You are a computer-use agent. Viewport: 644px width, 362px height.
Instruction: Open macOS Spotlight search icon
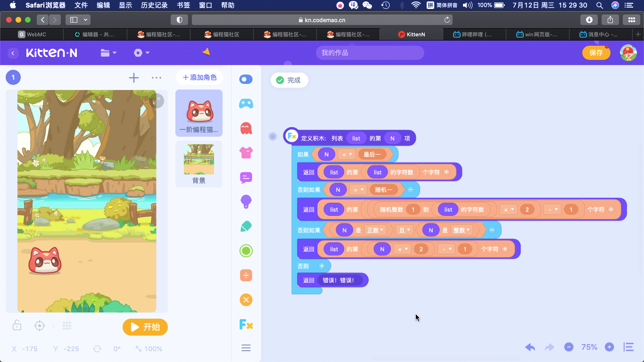pos(600,5)
